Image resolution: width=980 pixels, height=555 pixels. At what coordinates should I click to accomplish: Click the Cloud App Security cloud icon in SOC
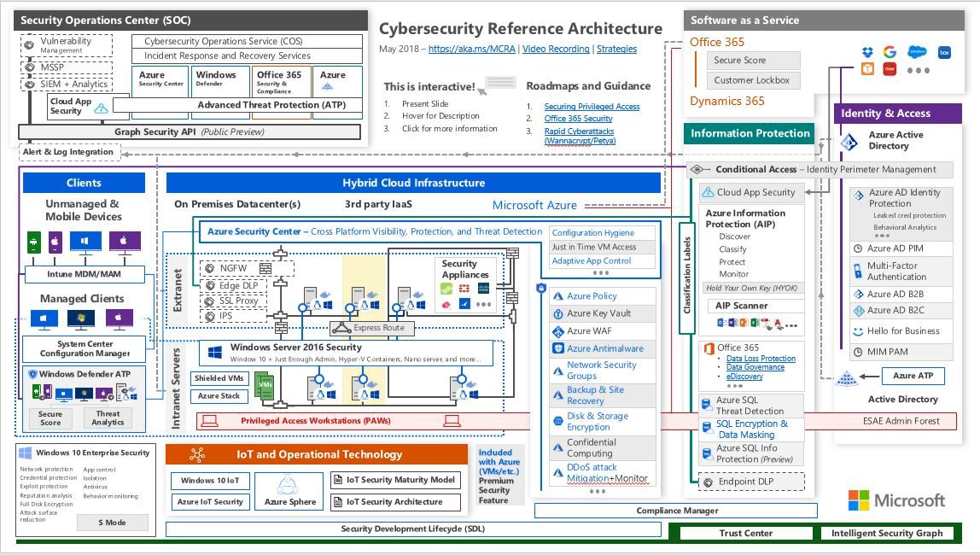(x=102, y=108)
